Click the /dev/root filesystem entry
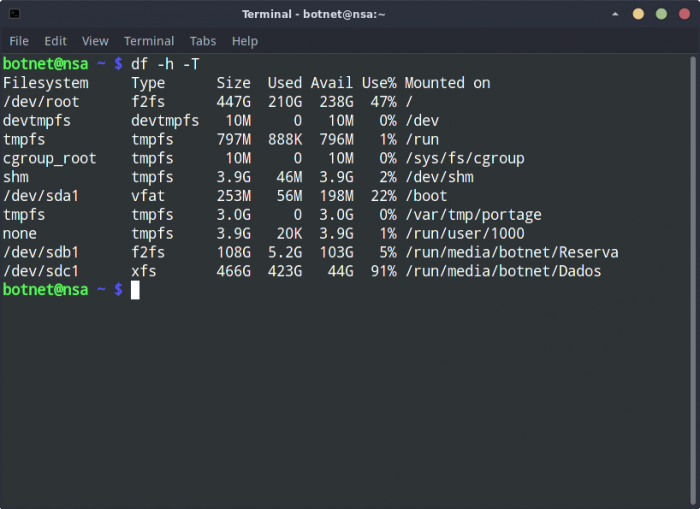The image size is (700, 509). pyautogui.click(x=40, y=102)
